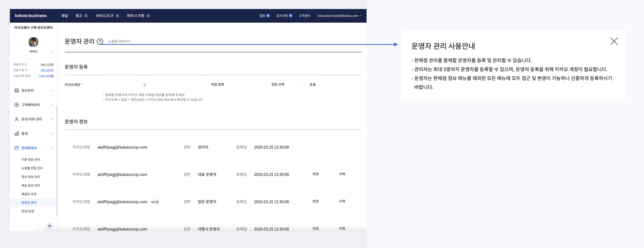Expand the 정산관리 menu chevron
Viewport: 644px width, 248px height.
click(52, 90)
